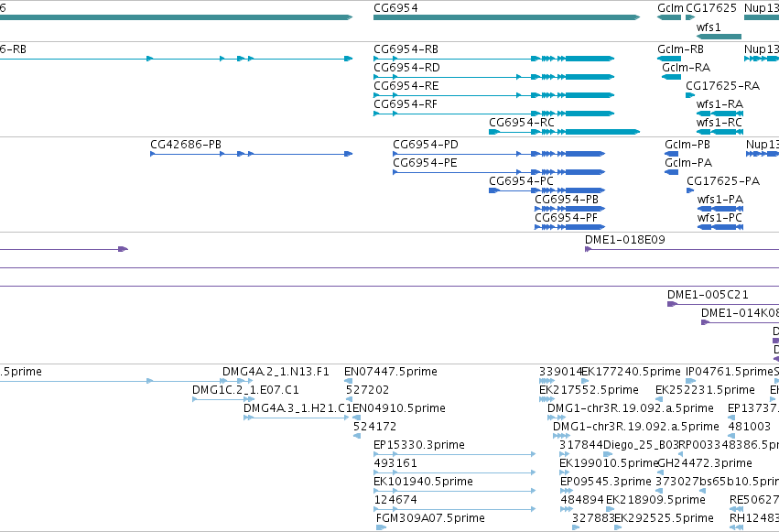This screenshot has width=779, height=532.
Task: Select the wfs1-RC transcript
Action: coord(719,132)
